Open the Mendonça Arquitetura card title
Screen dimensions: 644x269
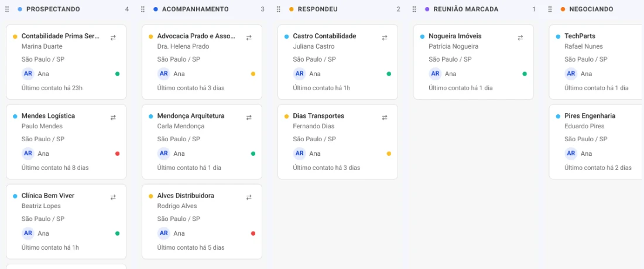[x=191, y=116]
